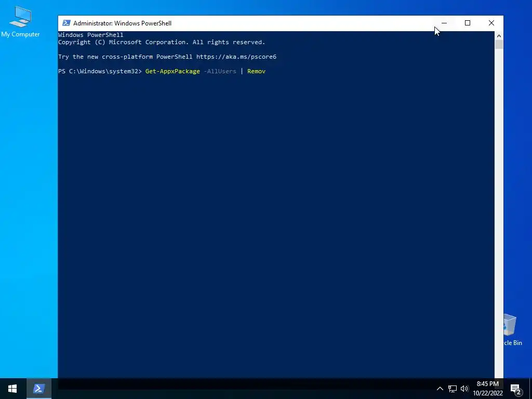The height and width of the screenshot is (399, 532).
Task: Select the PowerShell taskbar button
Action: click(38, 389)
